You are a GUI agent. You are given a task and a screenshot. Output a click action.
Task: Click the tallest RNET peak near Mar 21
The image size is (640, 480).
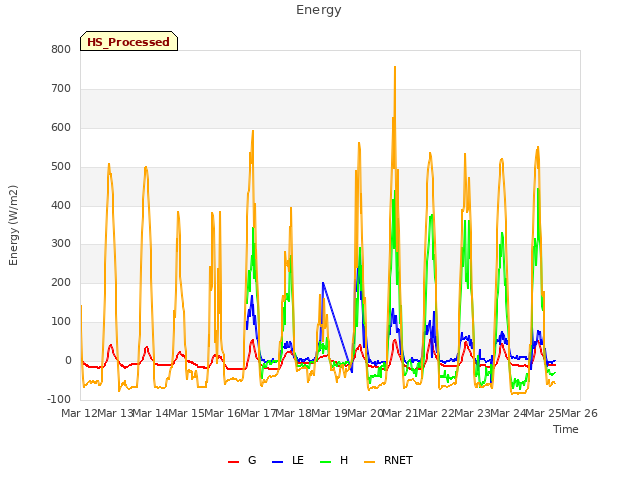coord(395,67)
